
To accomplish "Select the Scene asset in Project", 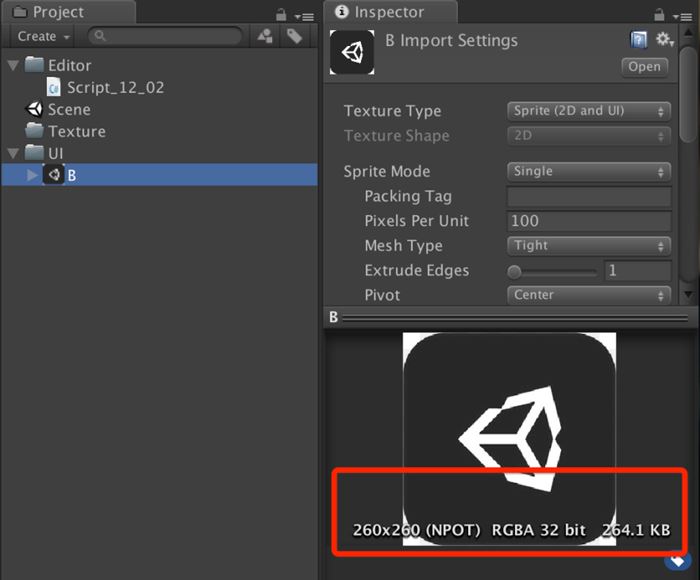I will coord(68,109).
